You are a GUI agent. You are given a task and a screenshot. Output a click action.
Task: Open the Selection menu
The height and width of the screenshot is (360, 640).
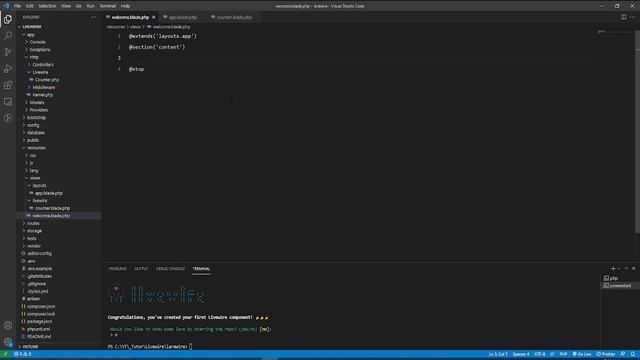[x=47, y=6]
